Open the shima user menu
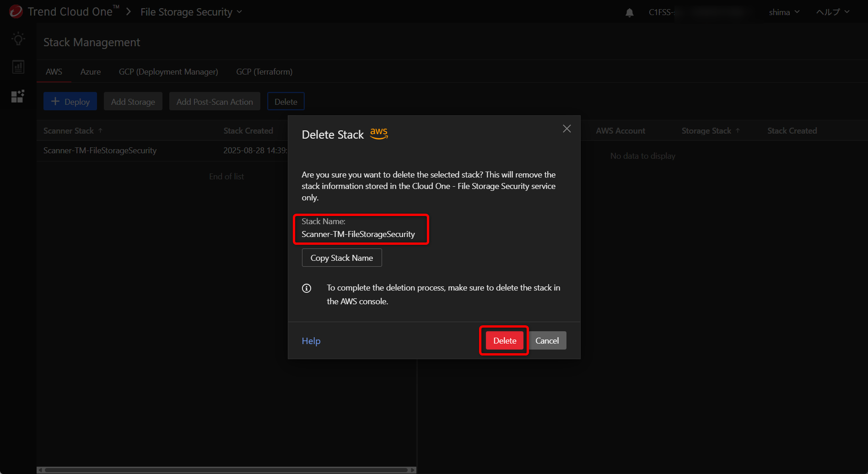 [784, 12]
